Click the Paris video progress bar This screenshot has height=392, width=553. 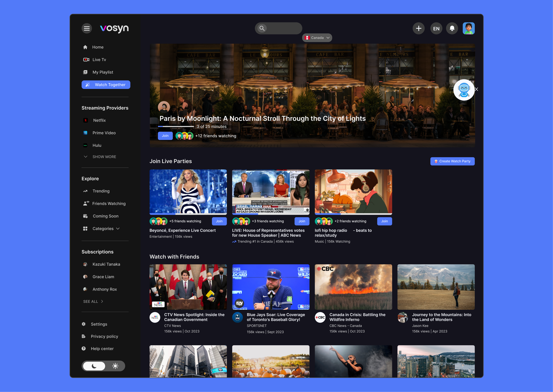click(176, 127)
